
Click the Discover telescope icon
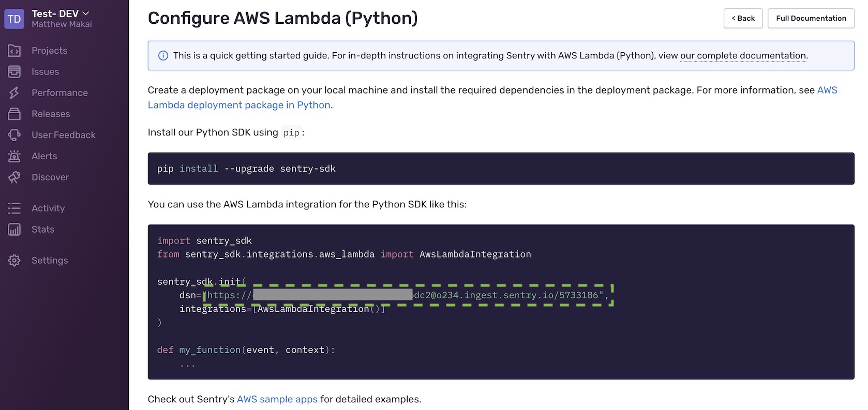[14, 177]
